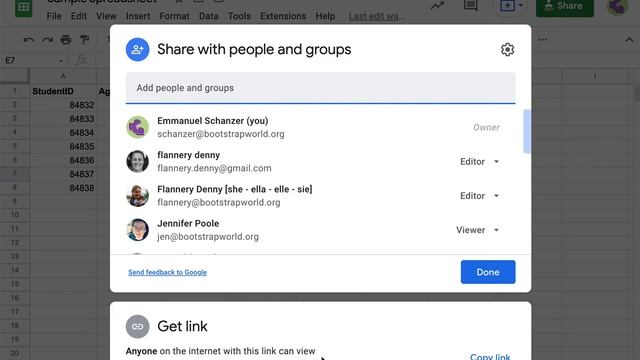
Task: Open the Extensions menu
Action: pos(283,16)
